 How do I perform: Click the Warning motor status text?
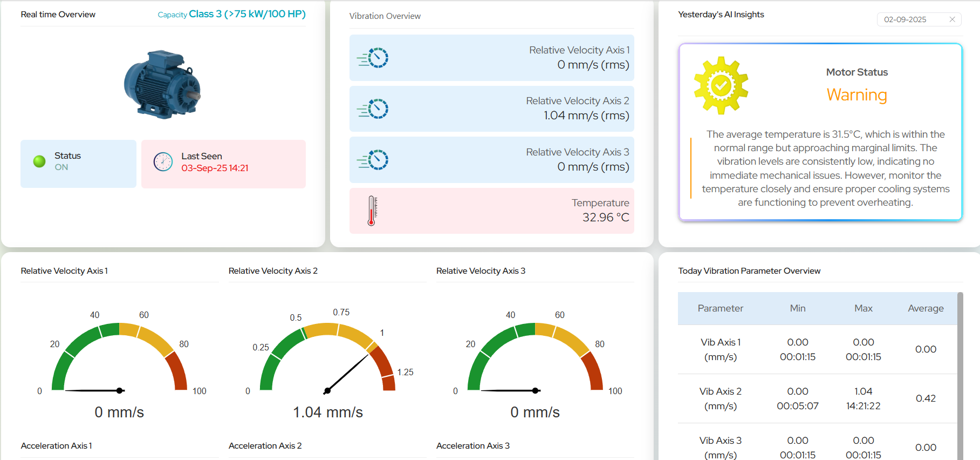click(856, 94)
